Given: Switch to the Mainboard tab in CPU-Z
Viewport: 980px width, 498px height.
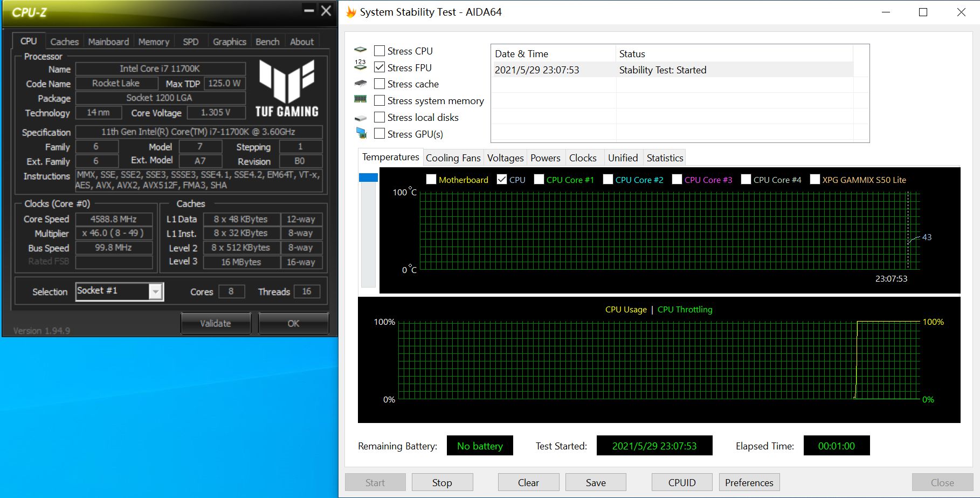Looking at the screenshot, I should coord(108,42).
